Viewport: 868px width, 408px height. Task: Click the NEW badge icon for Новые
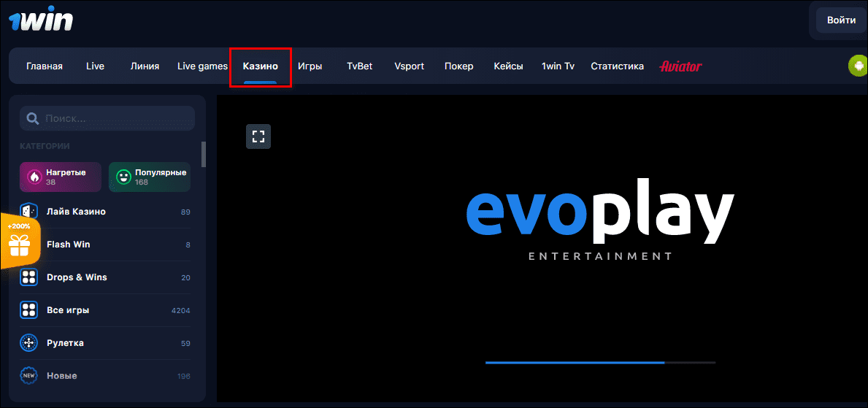(28, 376)
